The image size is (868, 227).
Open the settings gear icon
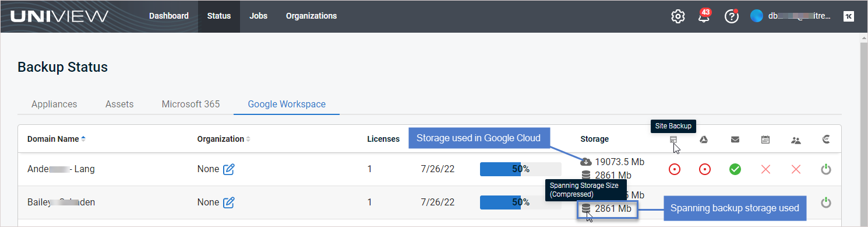pos(678,16)
